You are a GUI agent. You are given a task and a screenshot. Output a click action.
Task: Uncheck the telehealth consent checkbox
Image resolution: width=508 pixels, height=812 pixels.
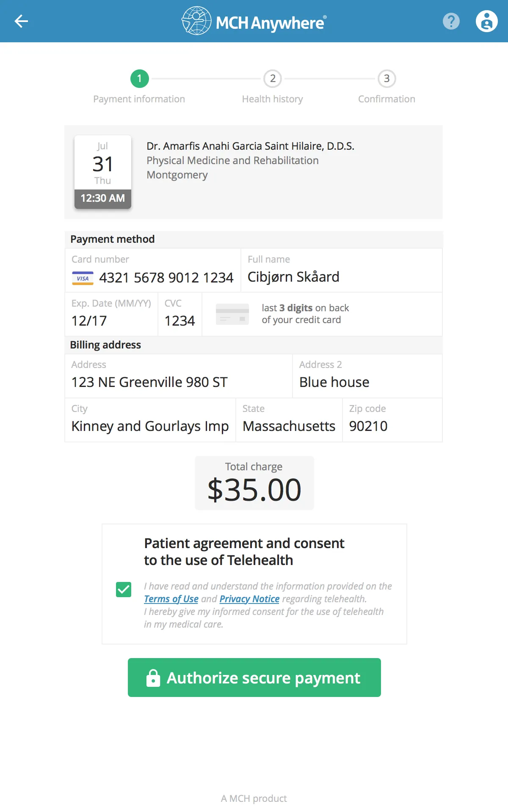point(124,589)
